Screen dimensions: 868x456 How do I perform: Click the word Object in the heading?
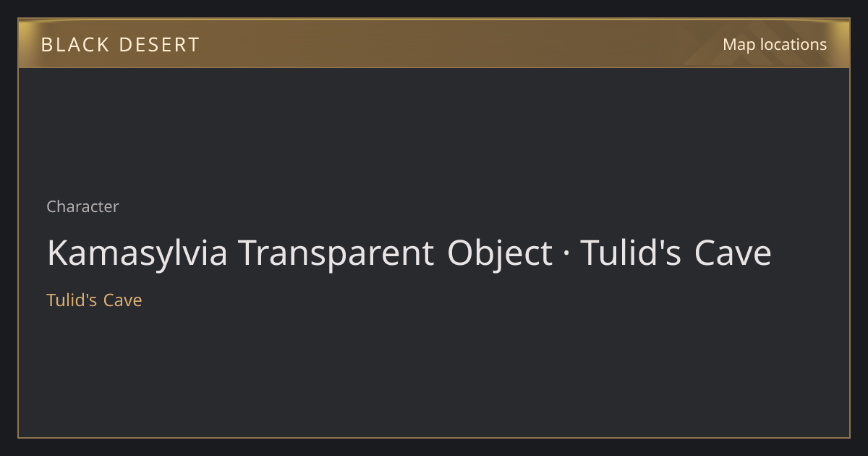click(x=500, y=254)
